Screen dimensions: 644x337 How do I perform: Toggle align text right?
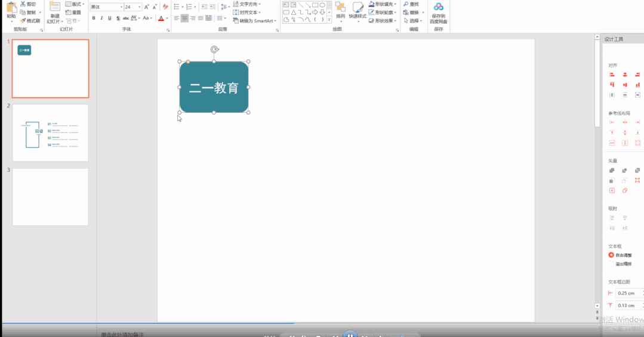point(193,18)
